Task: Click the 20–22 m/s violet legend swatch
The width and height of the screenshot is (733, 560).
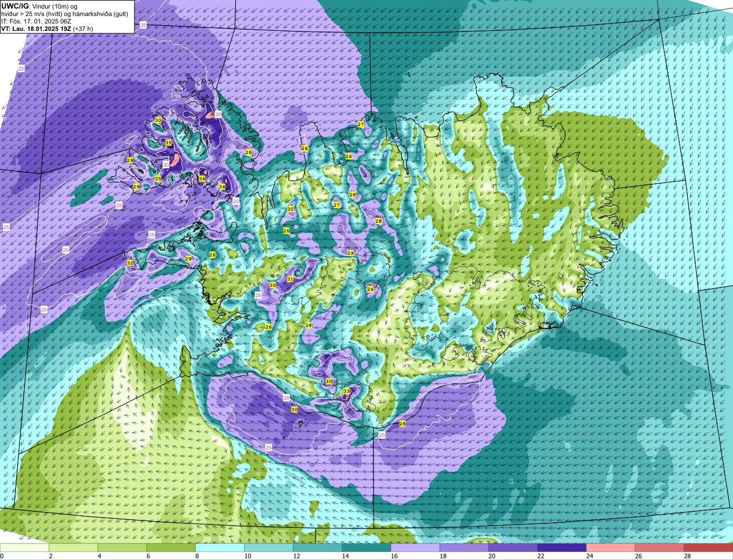Action: pos(513,547)
